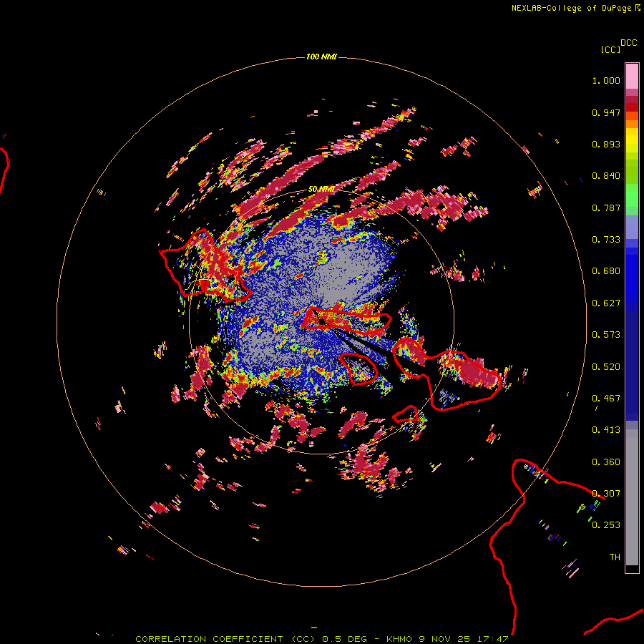Select the 0.787 scale value
This screenshot has height=644, width=644.
606,208
